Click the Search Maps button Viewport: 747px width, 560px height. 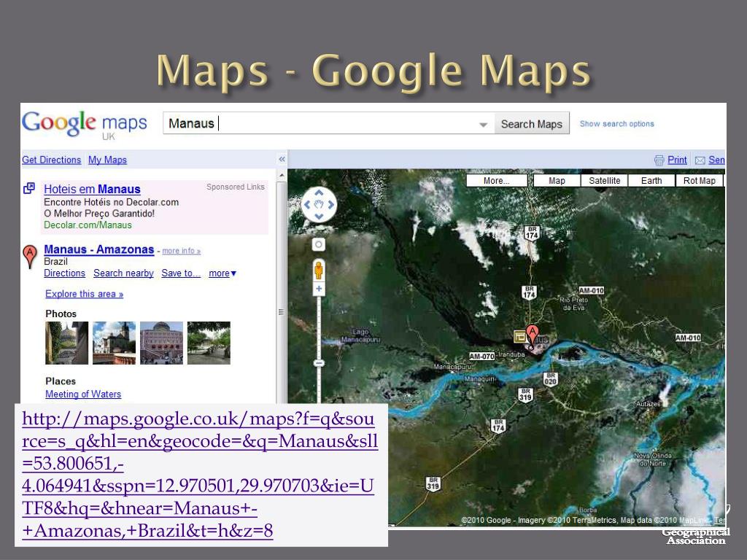click(x=531, y=124)
